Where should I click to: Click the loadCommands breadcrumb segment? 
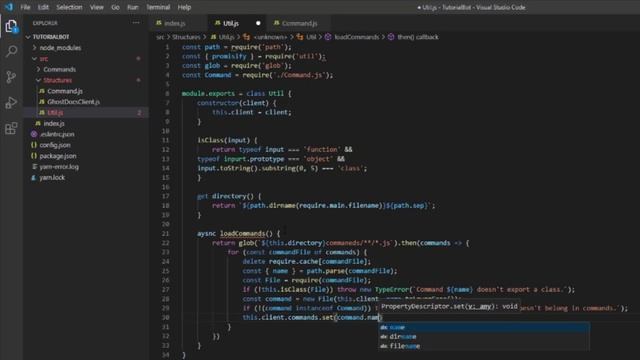[x=352, y=37]
